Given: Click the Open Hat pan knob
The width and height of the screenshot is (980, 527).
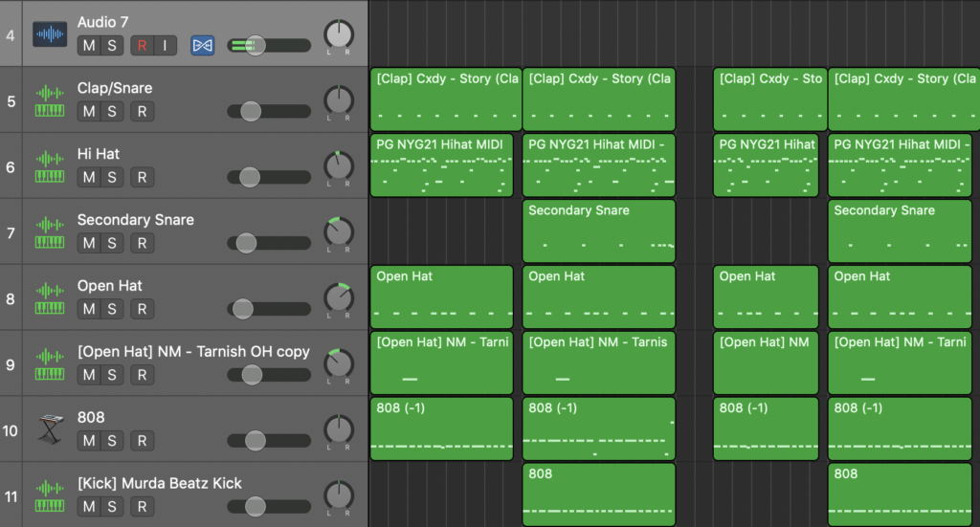Looking at the screenshot, I should click(x=339, y=297).
